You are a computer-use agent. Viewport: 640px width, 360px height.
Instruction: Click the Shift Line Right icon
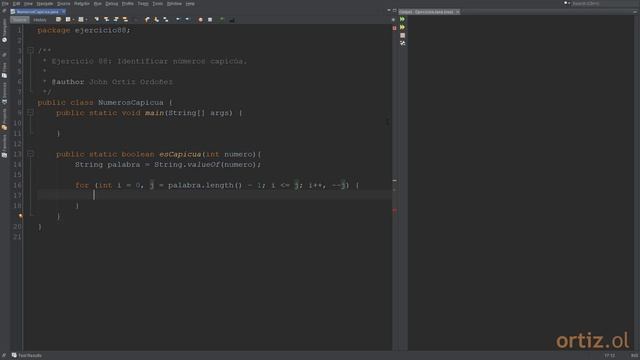[x=187, y=19]
